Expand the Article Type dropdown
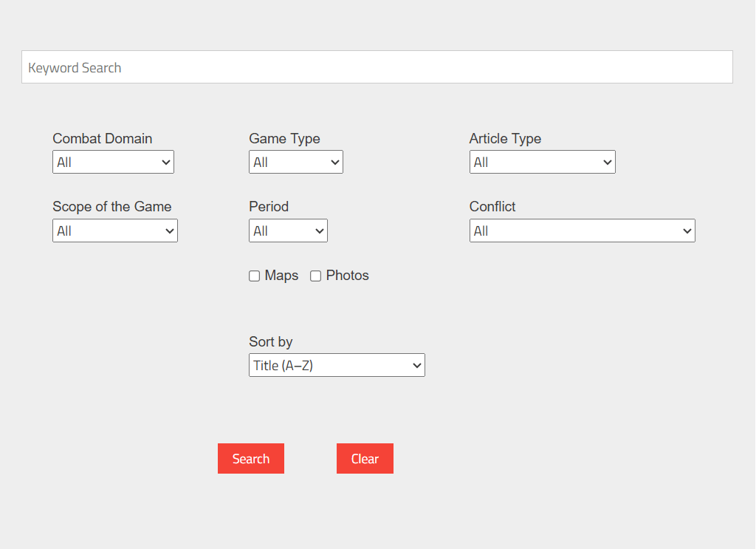756x549 pixels. (543, 162)
